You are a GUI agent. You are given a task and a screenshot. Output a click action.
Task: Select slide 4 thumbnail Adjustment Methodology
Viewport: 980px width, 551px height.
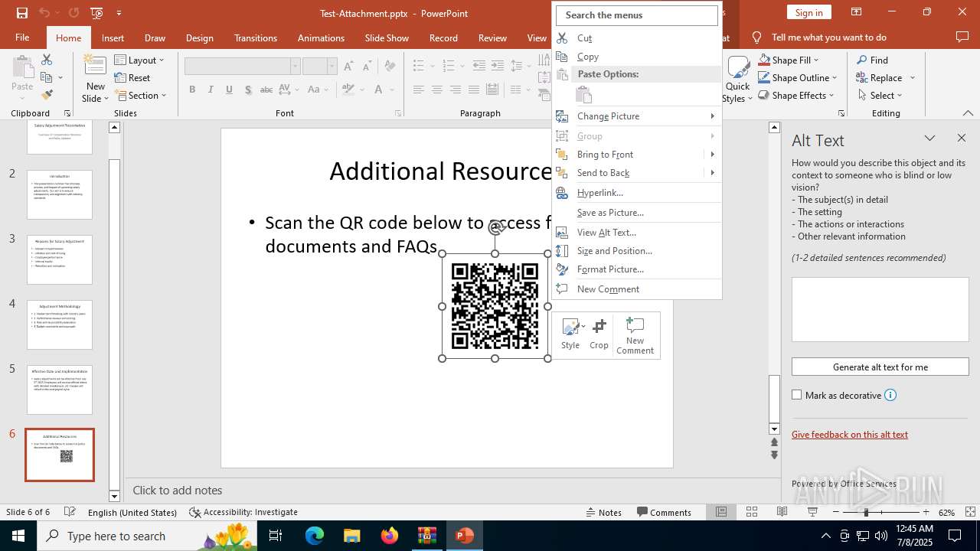[60, 324]
